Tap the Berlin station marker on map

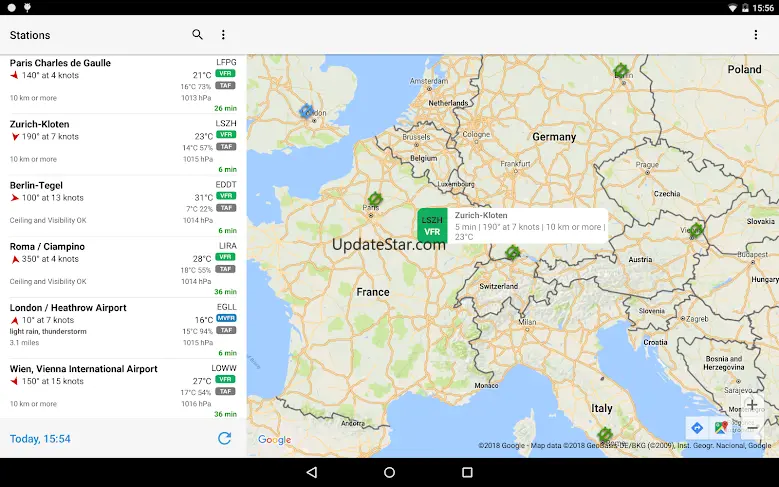(x=621, y=70)
